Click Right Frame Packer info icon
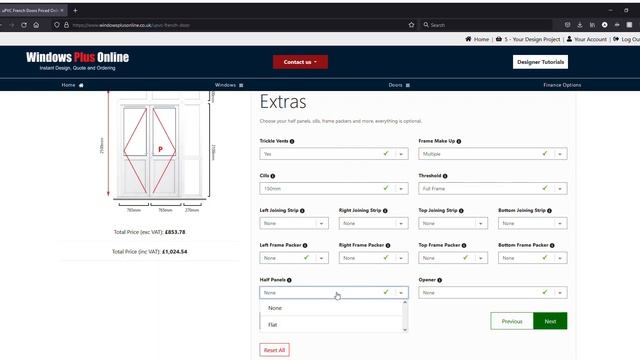640x360 pixels. coord(388,245)
